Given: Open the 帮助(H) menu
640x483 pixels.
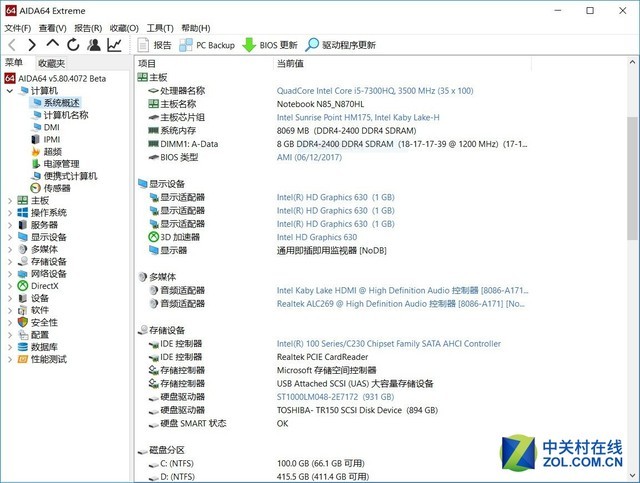Looking at the screenshot, I should [x=196, y=28].
